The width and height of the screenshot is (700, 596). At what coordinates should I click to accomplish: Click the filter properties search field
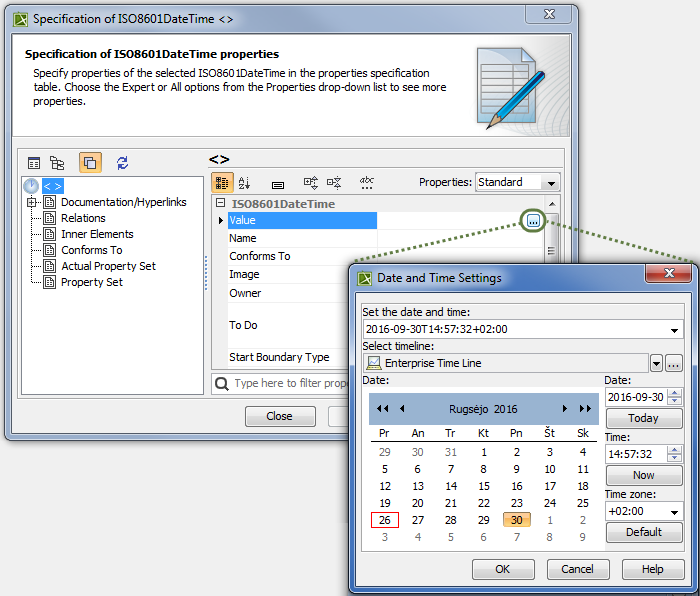[x=281, y=383]
